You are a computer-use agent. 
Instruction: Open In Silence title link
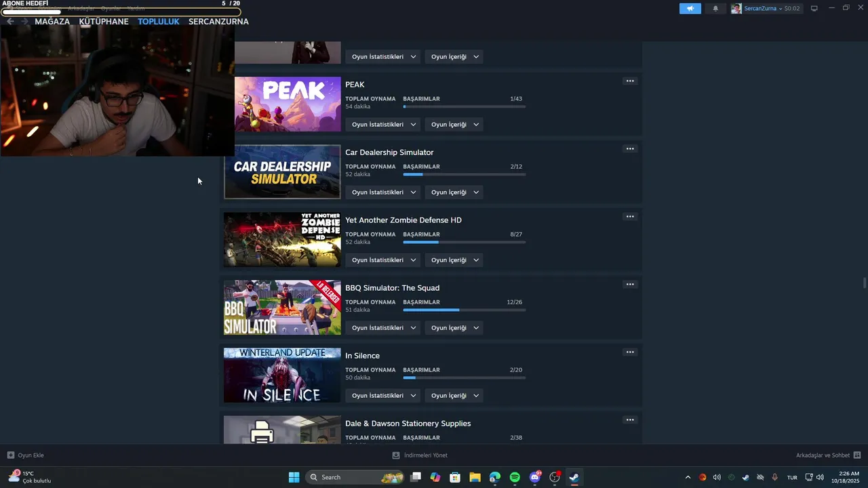pyautogui.click(x=362, y=356)
